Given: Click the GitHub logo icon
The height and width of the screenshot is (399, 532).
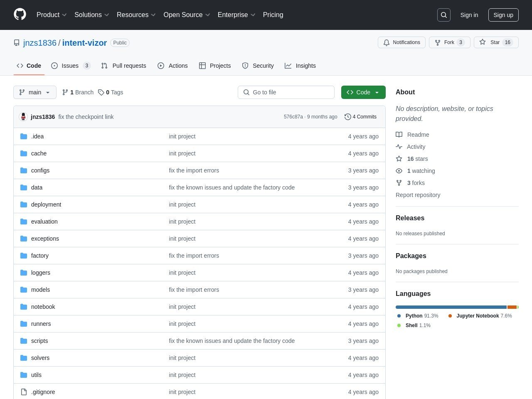Looking at the screenshot, I should tap(20, 15).
